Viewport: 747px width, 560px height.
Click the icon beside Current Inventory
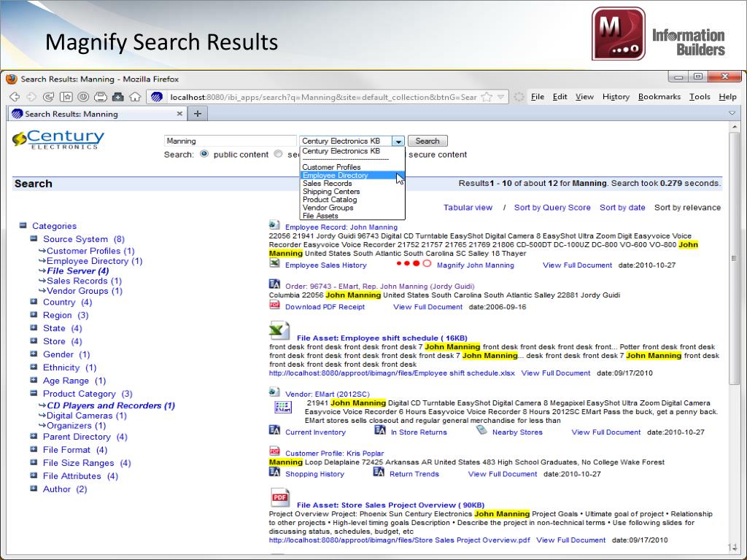274,430
